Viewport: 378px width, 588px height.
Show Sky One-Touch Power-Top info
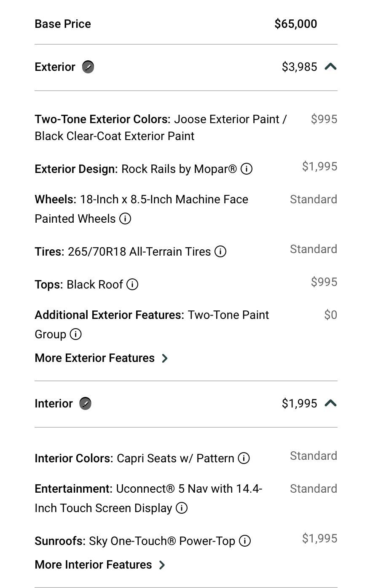pos(245,541)
